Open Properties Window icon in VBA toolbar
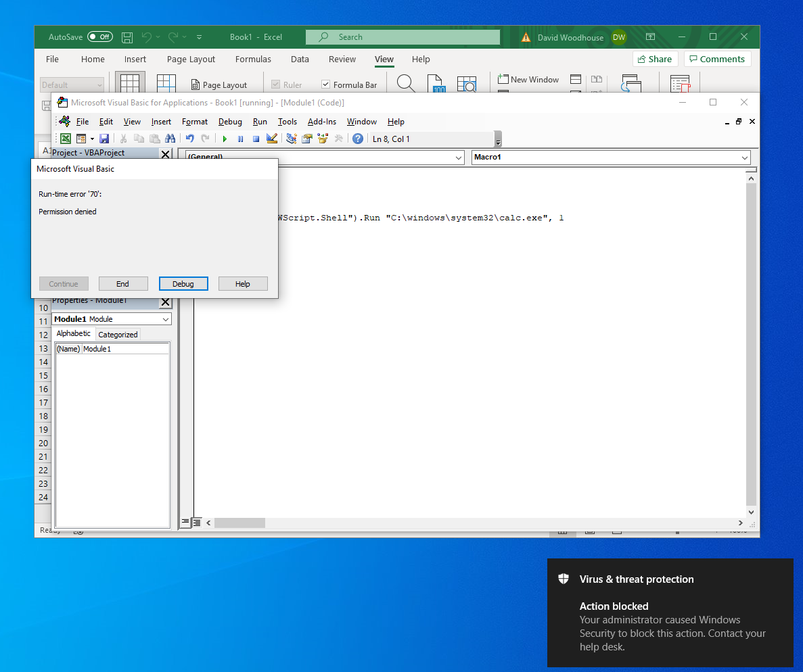This screenshot has height=672, width=803. click(306, 139)
